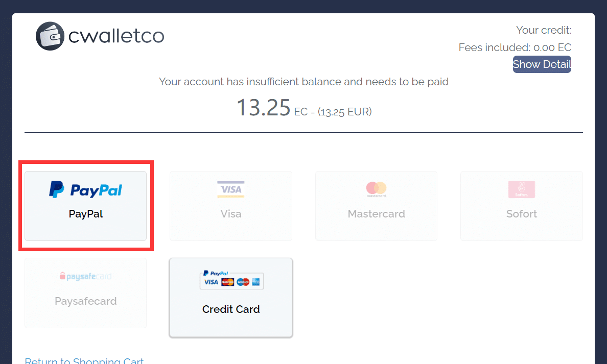Pick the Paysafecard payment label

tap(86, 301)
